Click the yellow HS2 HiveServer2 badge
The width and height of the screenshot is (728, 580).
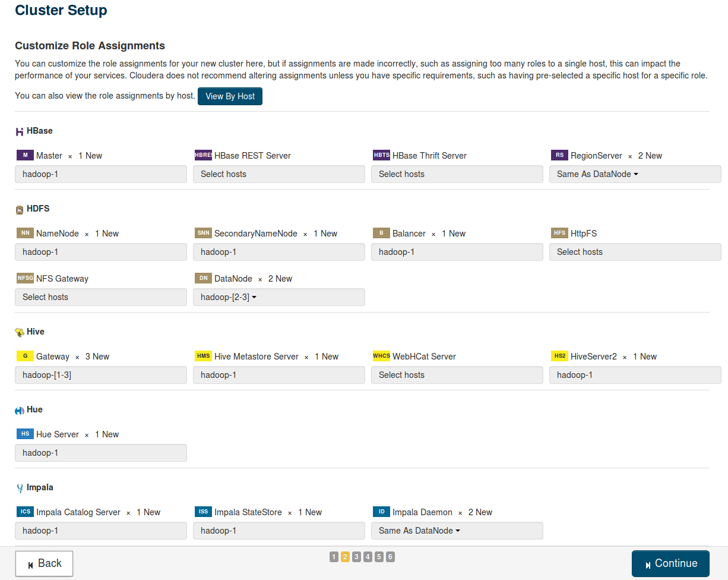tap(559, 356)
